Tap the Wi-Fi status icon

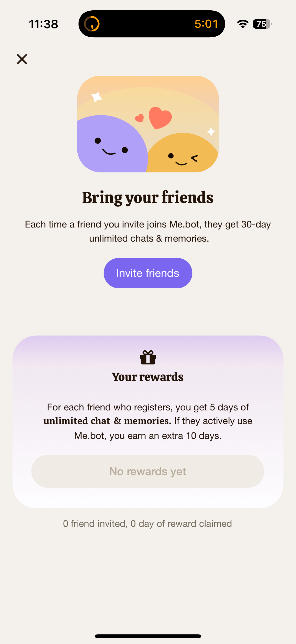point(242,24)
